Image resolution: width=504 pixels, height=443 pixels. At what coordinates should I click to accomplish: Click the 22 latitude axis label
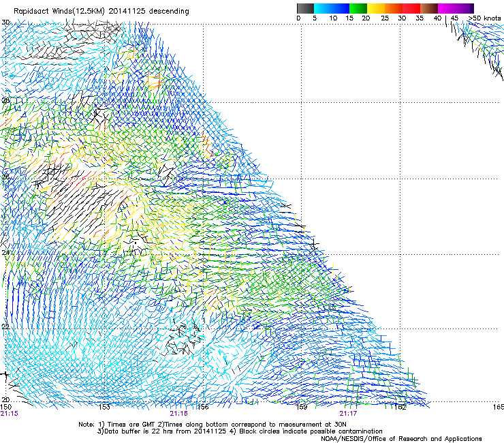5,327
